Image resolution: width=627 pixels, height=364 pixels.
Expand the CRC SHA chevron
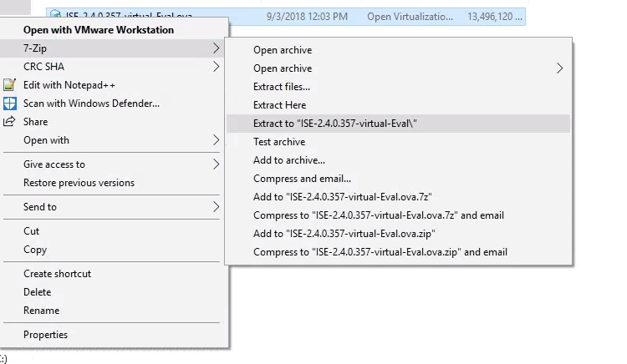(216, 67)
